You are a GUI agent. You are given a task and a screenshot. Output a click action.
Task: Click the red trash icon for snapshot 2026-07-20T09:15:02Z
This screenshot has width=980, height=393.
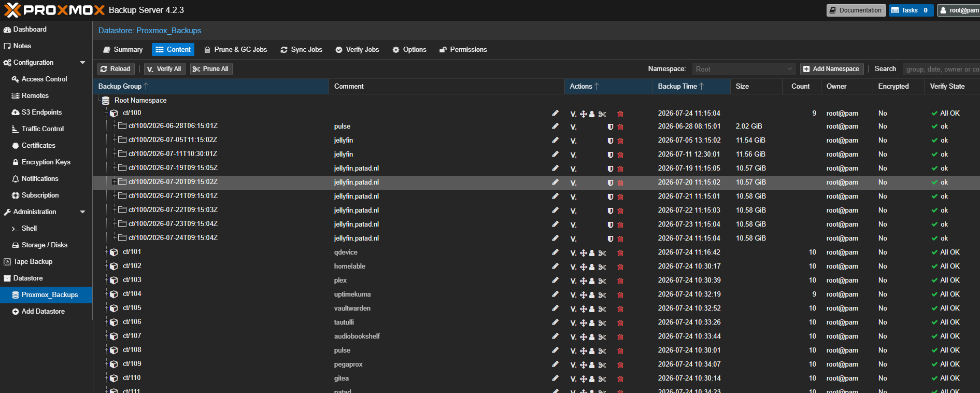tap(620, 183)
